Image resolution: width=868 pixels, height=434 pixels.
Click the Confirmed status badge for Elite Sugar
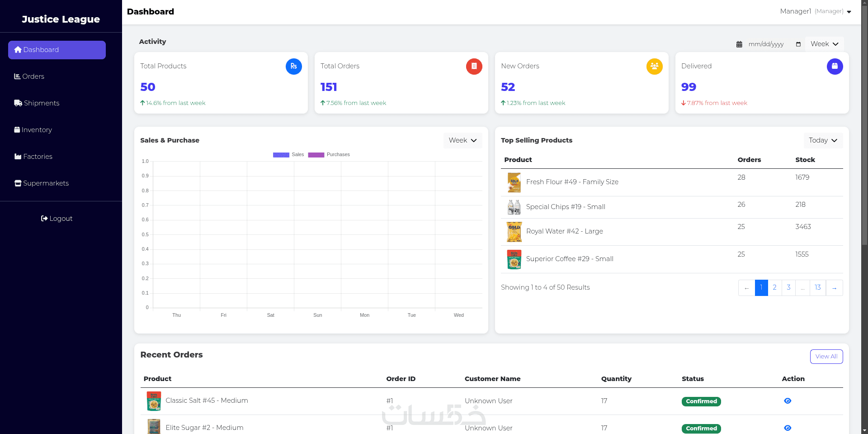pos(701,429)
